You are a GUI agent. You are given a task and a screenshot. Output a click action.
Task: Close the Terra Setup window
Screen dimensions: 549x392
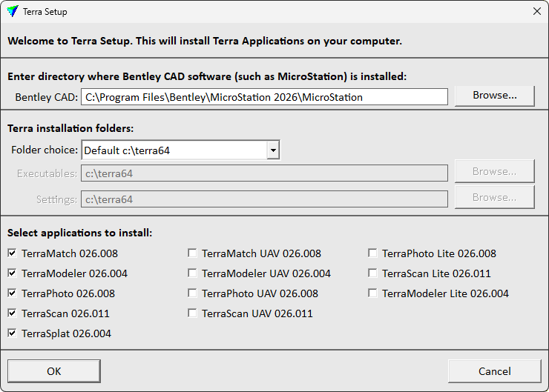[x=536, y=12]
